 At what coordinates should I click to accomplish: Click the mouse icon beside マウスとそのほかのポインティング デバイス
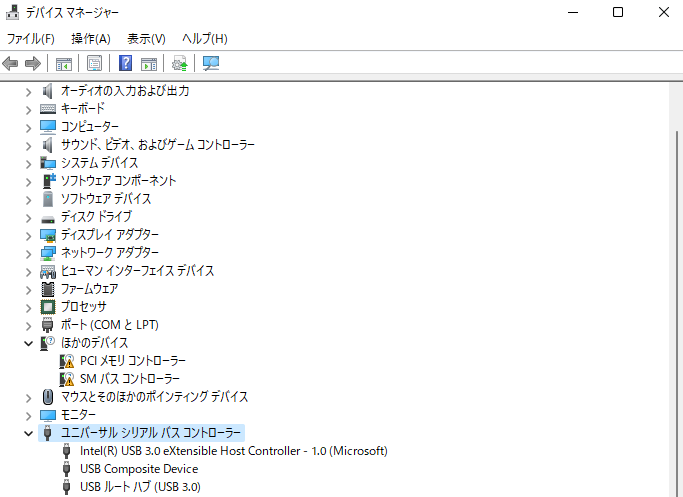(47, 397)
